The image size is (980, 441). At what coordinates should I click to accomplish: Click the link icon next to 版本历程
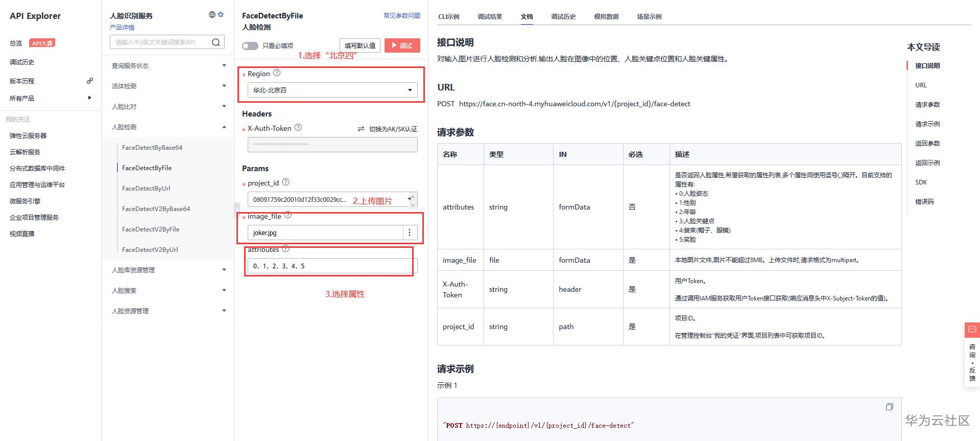pyautogui.click(x=90, y=81)
